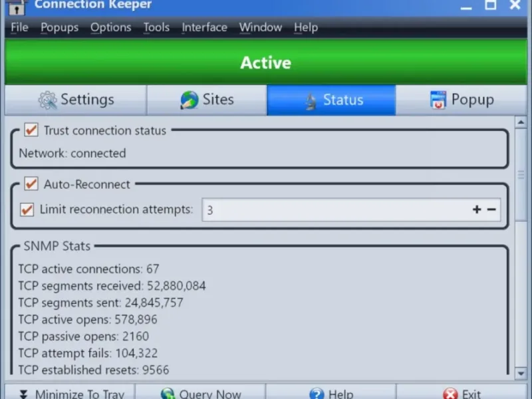532x399 pixels.
Task: Click the Query Now button
Action: [x=201, y=392]
